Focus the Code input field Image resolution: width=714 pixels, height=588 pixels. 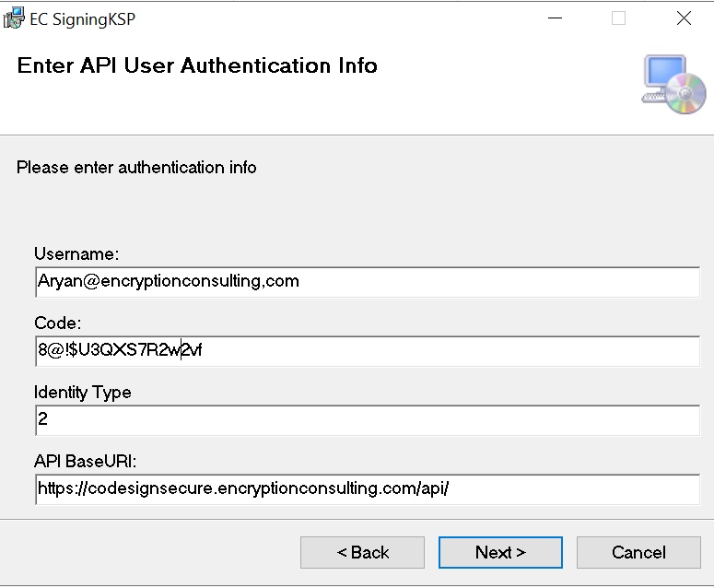click(x=368, y=351)
